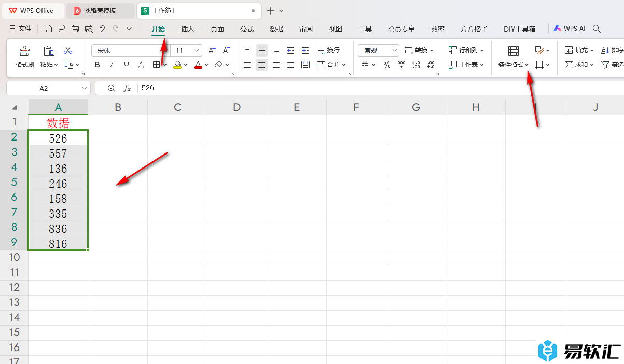This screenshot has width=624, height=364.
Task: Toggle horizontal center alignment
Action: pyautogui.click(x=262, y=65)
